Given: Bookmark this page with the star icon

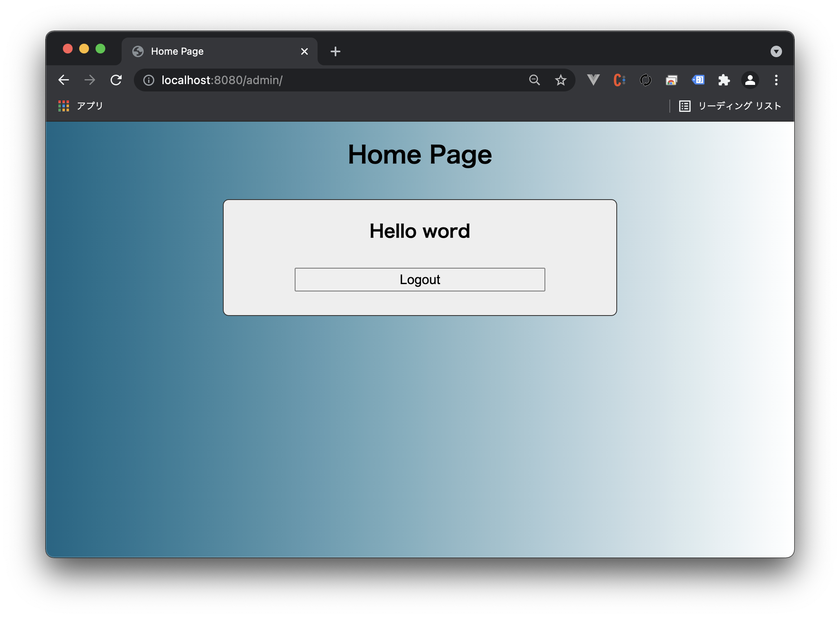Looking at the screenshot, I should (x=561, y=80).
